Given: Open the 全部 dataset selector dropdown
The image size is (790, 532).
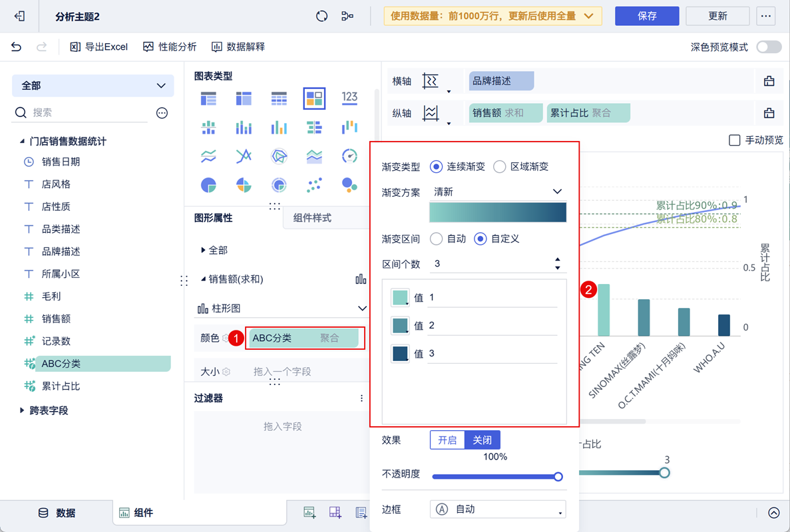Looking at the screenshot, I should [93, 86].
